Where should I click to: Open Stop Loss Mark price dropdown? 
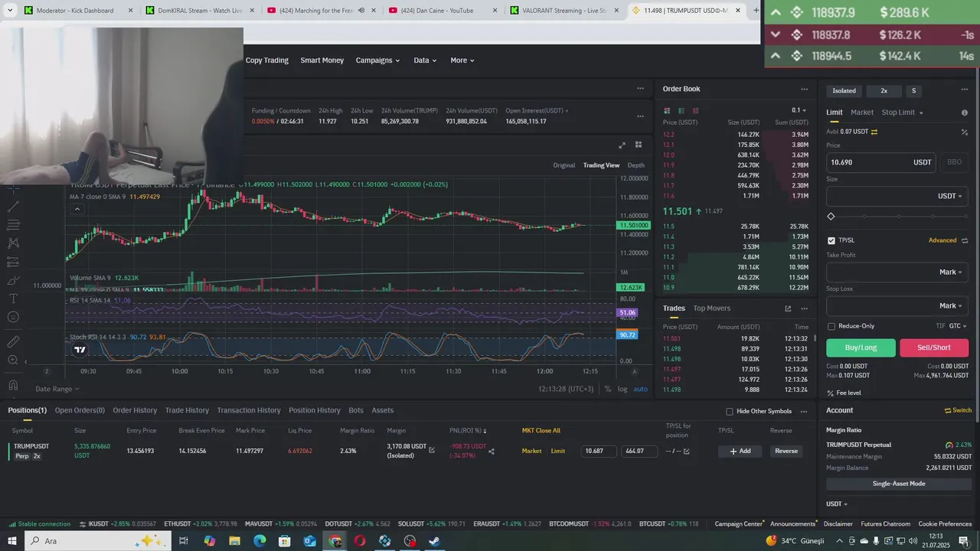click(951, 305)
